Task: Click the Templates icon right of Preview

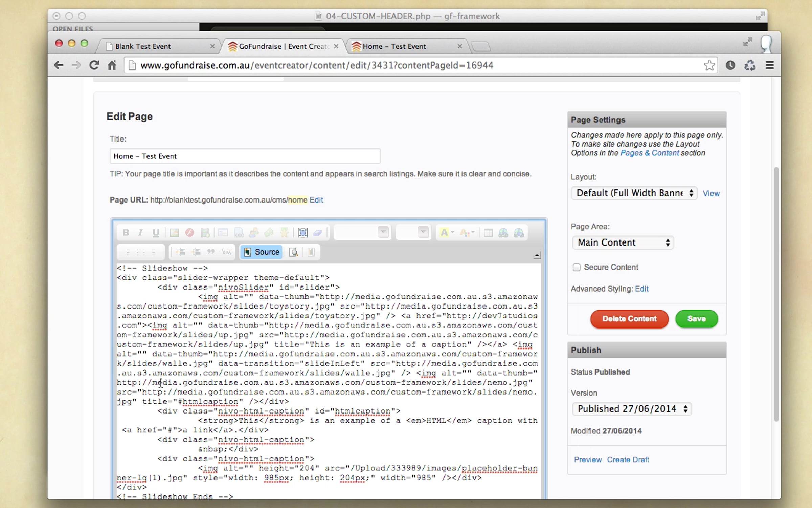Action: [311, 252]
